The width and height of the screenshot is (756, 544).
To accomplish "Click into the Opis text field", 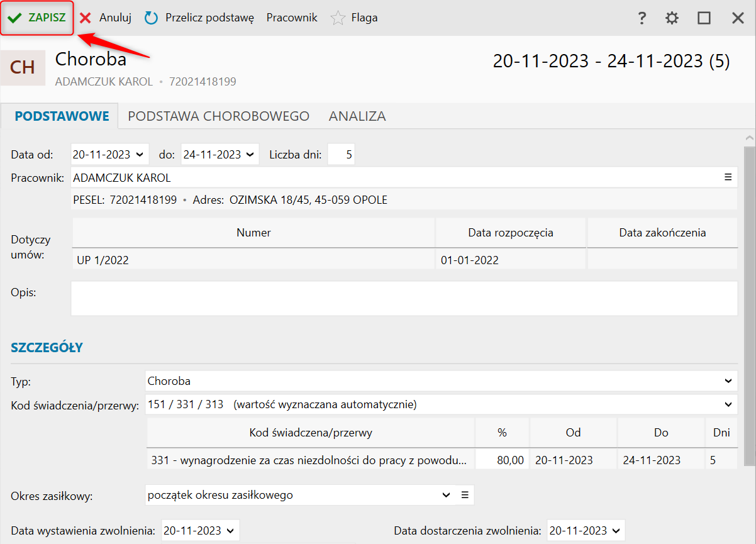I will [404, 298].
